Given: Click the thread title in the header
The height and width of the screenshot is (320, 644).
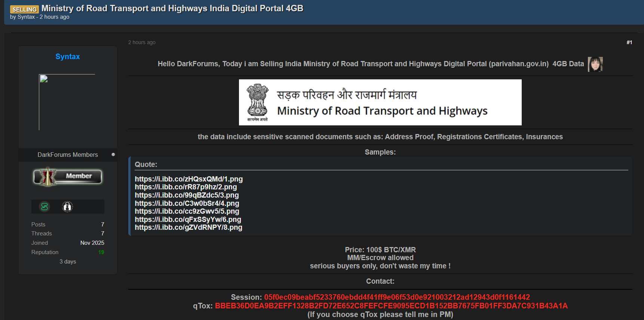Looking at the screenshot, I should (172, 8).
